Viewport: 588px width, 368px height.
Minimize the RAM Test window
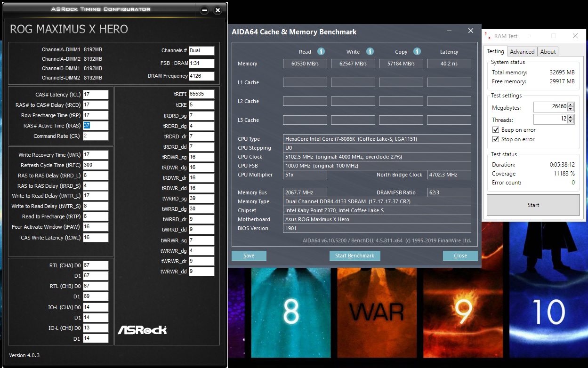pyautogui.click(x=532, y=36)
